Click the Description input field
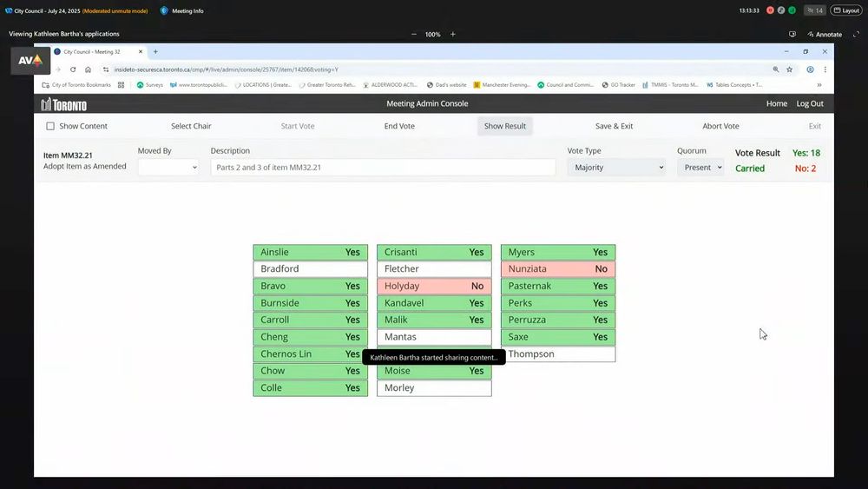 (x=383, y=168)
